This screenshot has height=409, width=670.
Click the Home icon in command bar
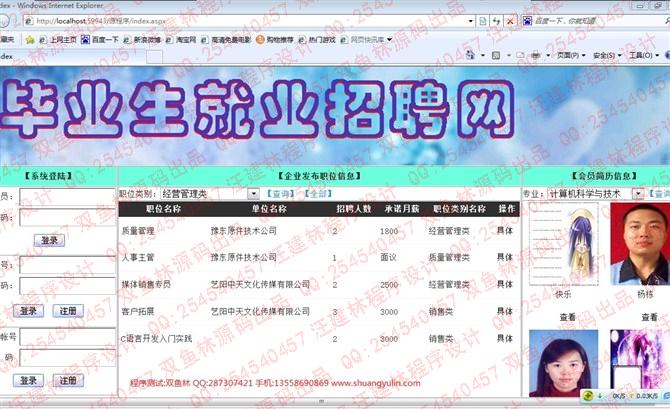[470, 55]
